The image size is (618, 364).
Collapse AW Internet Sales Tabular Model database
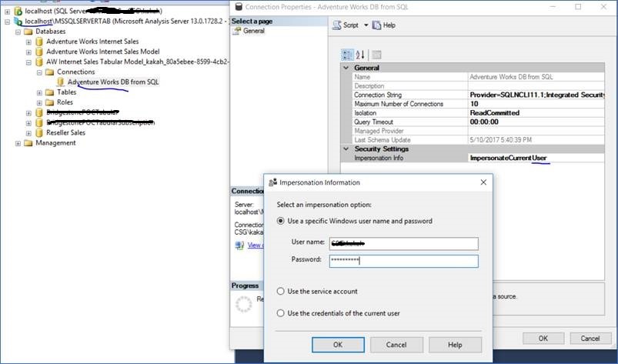pyautogui.click(x=28, y=62)
